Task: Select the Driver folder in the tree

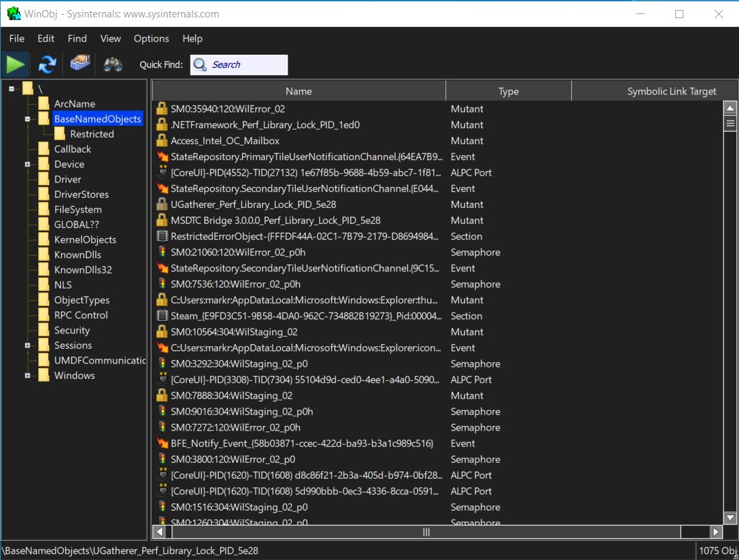Action: [68, 179]
